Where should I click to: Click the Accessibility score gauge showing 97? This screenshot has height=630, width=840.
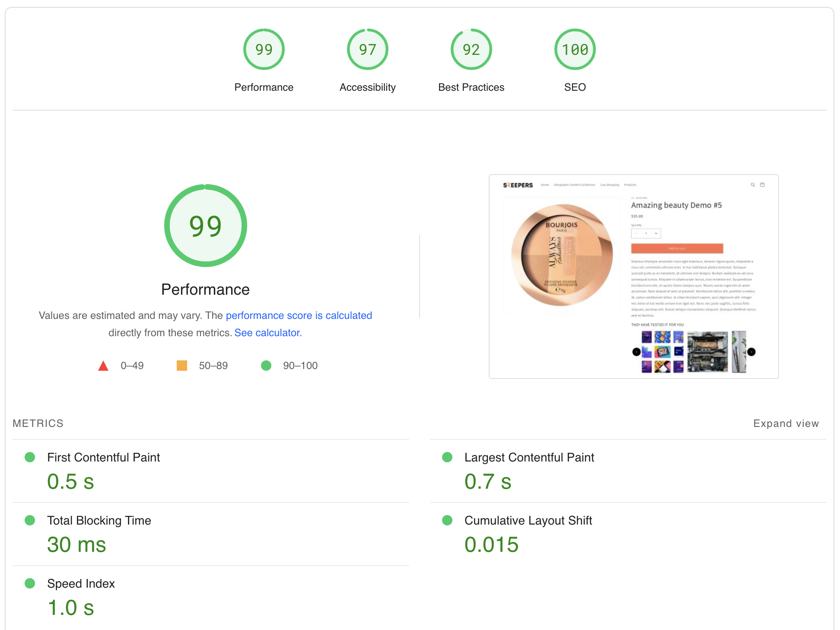point(367,50)
